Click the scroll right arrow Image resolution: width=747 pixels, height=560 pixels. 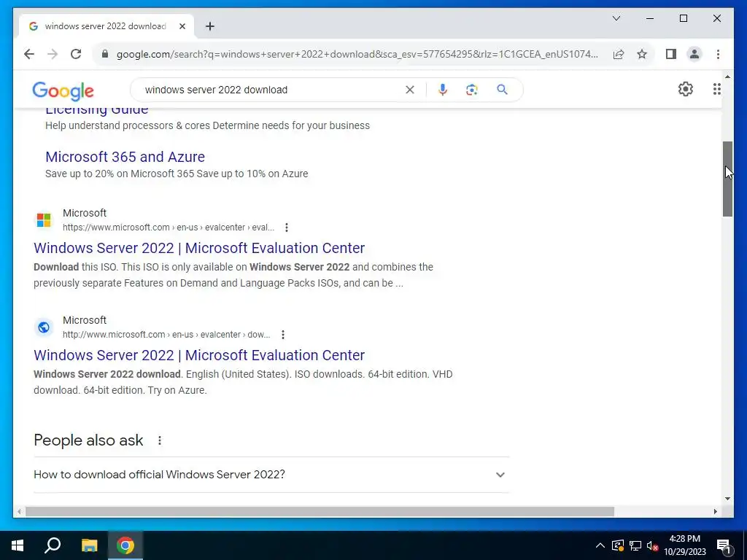(715, 511)
